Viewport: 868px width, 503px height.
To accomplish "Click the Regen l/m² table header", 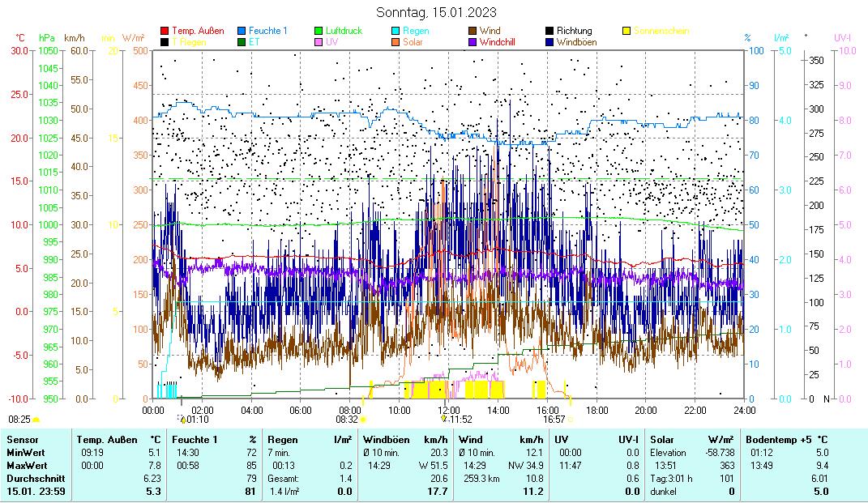I will 309,438.
